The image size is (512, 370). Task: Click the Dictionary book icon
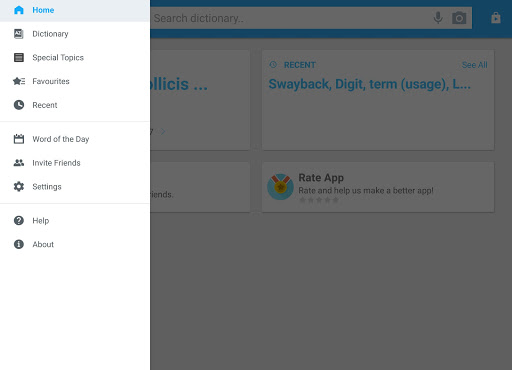(x=19, y=34)
